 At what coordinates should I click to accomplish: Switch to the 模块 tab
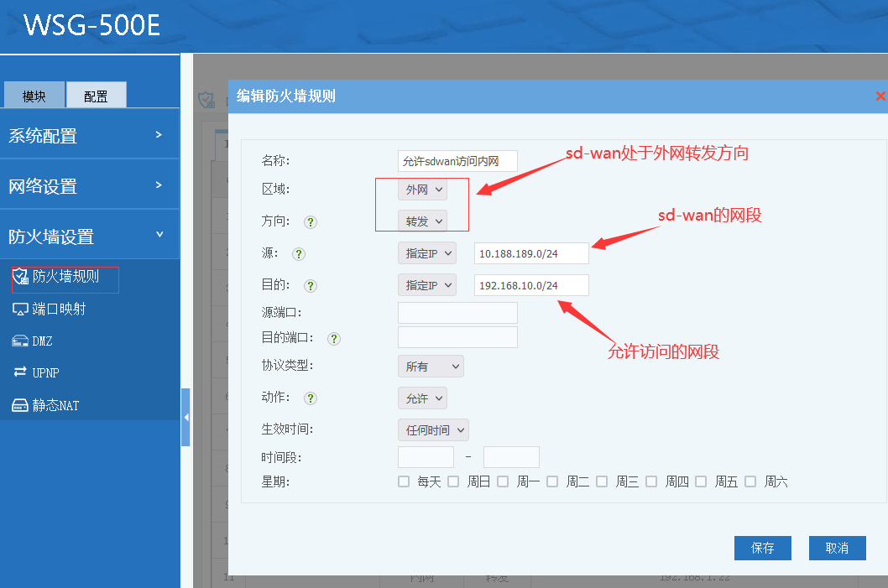[34, 96]
